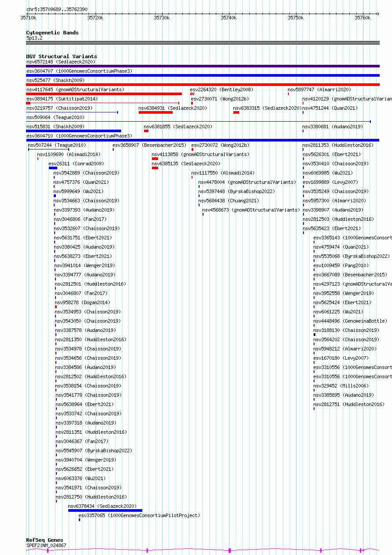Open the nsv6385135 (Sedlazeck2020) variant
392x555 pixels.
pos(186,164)
